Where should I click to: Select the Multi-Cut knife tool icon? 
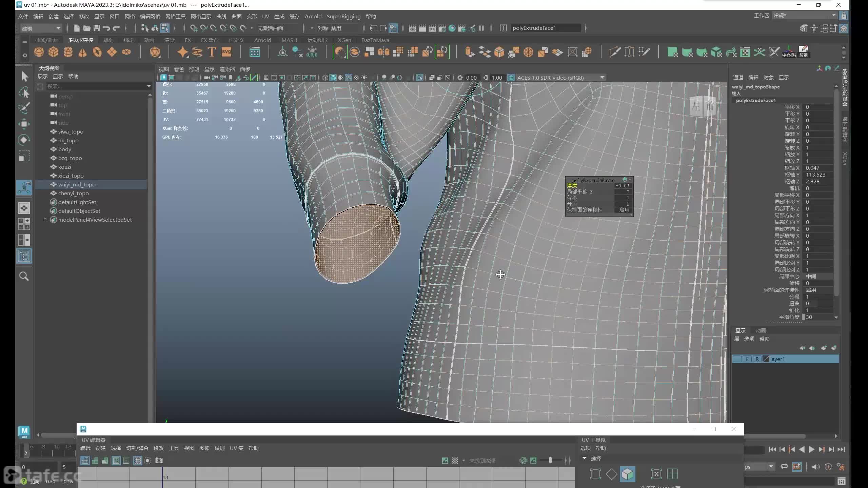(x=615, y=52)
